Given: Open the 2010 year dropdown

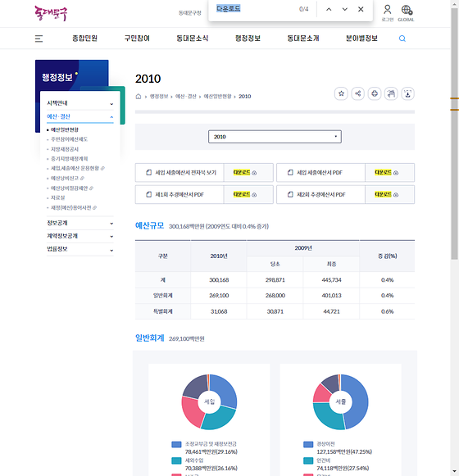Looking at the screenshot, I should 275,137.
